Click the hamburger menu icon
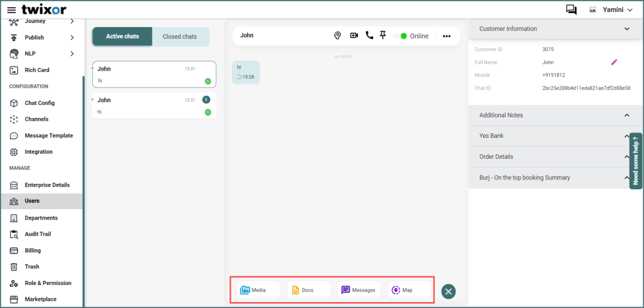644x308 pixels. (11, 10)
